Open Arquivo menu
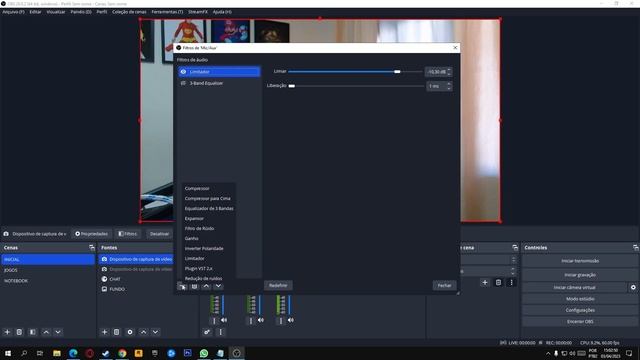 [13, 12]
